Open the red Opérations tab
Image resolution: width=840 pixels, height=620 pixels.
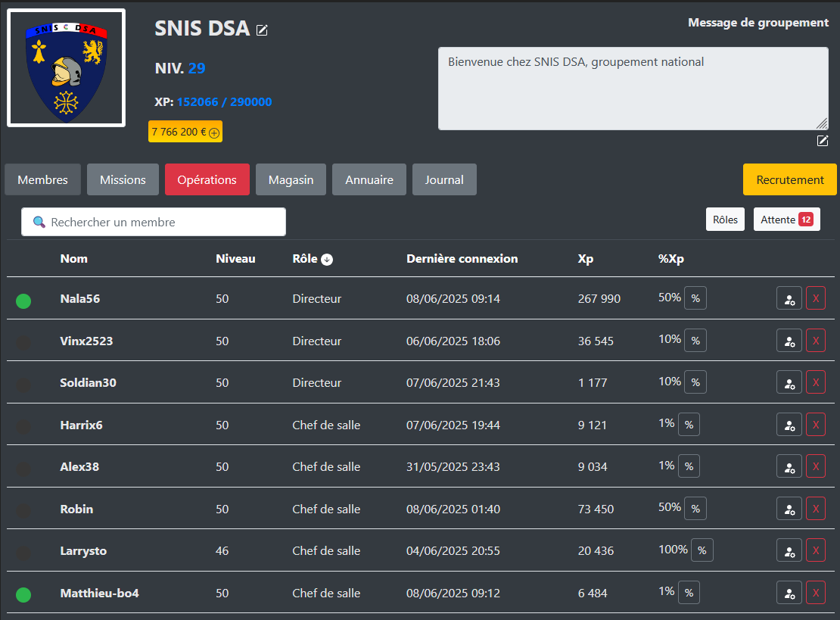[207, 180]
